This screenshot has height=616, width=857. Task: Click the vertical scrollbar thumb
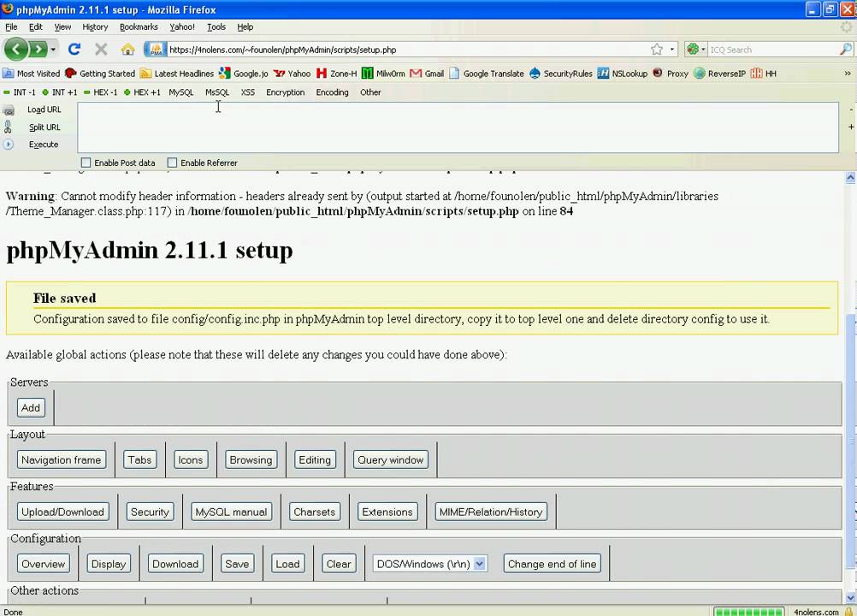[850, 442]
